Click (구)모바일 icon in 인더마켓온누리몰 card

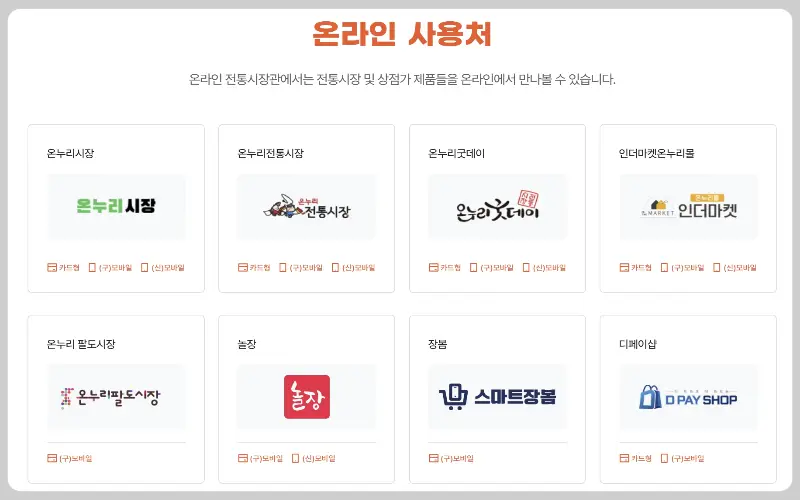665,267
